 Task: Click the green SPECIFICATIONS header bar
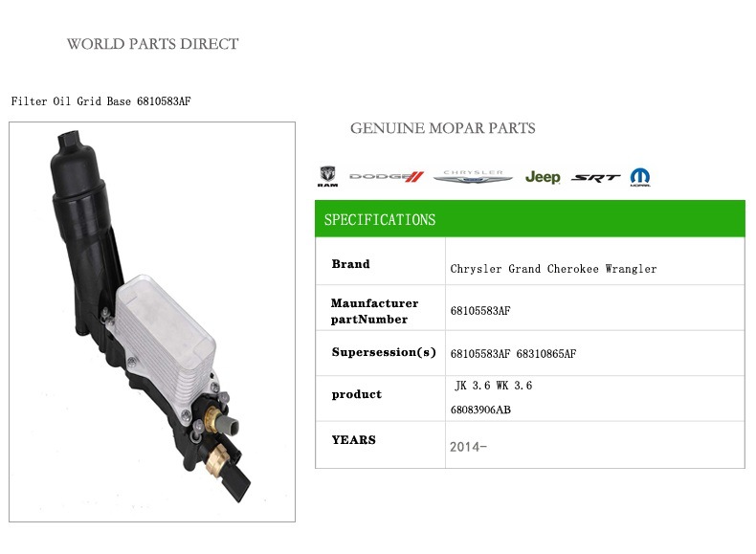tap(530, 218)
